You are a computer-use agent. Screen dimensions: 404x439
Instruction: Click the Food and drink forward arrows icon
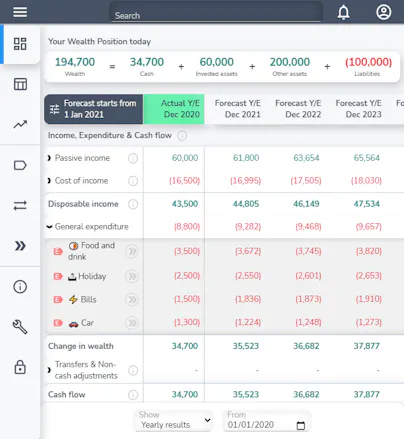tap(132, 252)
